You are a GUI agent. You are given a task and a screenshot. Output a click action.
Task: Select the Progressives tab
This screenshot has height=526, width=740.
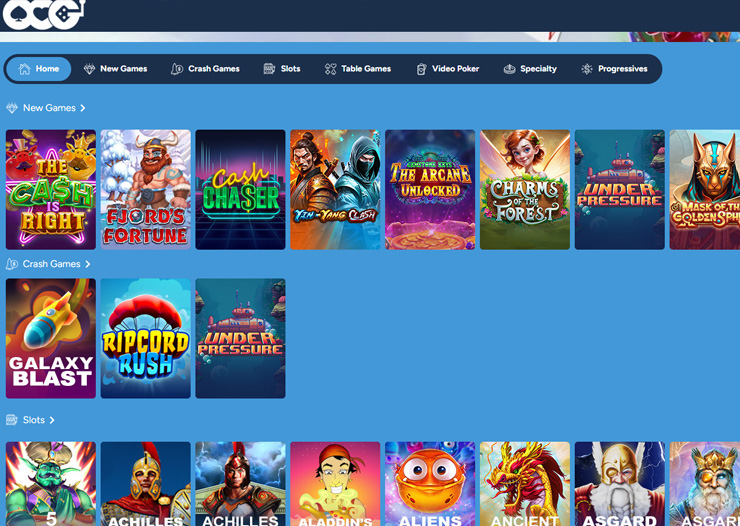tap(614, 69)
